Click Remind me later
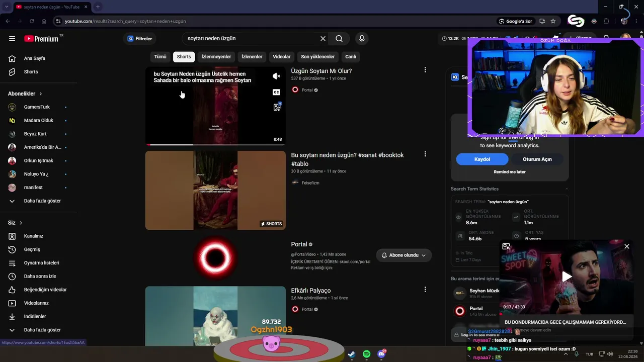Image resolution: width=644 pixels, height=362 pixels. coord(510,172)
